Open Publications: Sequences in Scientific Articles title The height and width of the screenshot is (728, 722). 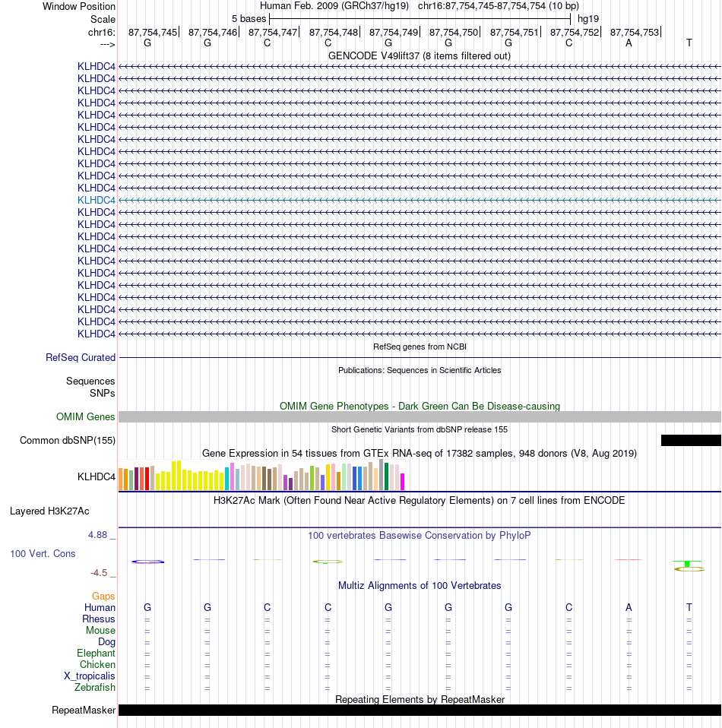[420, 370]
